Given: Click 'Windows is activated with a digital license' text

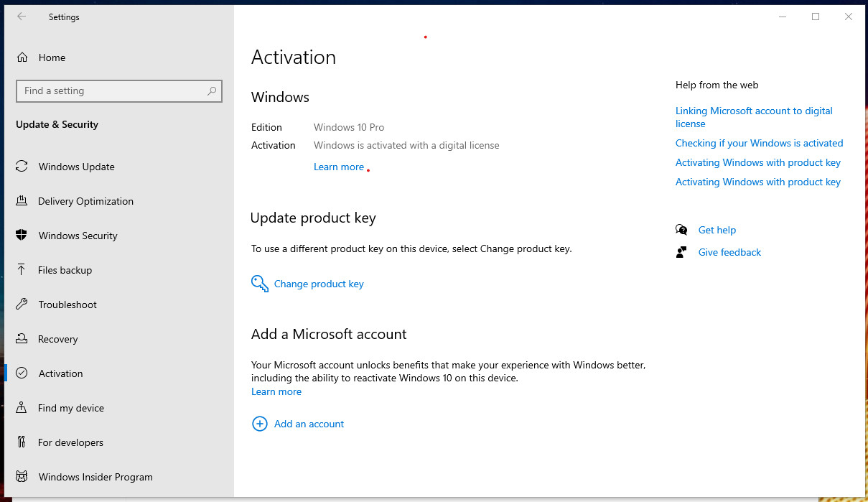Looking at the screenshot, I should coord(406,145).
